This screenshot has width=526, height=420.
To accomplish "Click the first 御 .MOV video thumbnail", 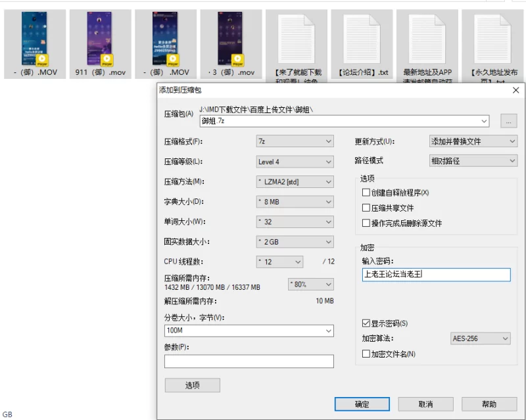I will [x=35, y=38].
